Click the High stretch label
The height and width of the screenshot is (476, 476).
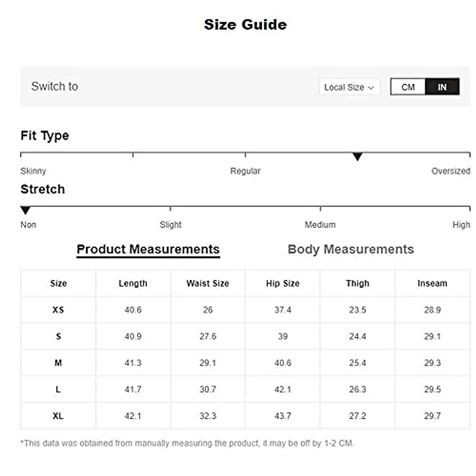[x=461, y=225]
